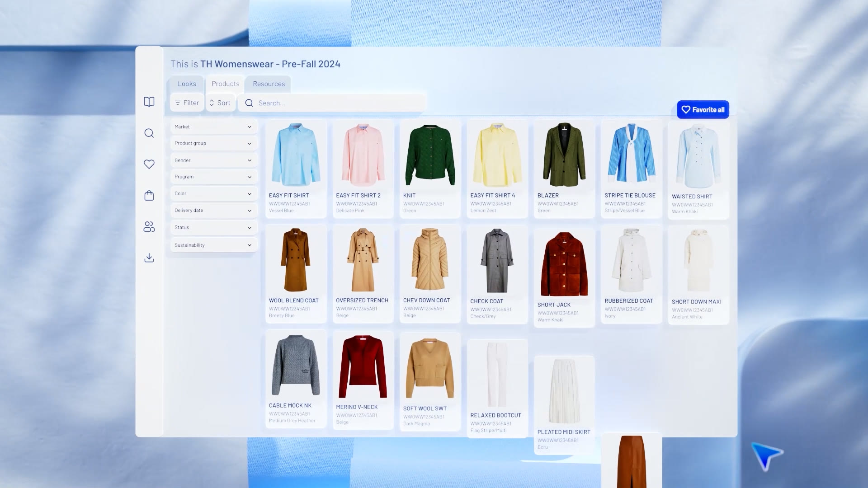
Task: Open the Sort options
Action: pos(220,103)
